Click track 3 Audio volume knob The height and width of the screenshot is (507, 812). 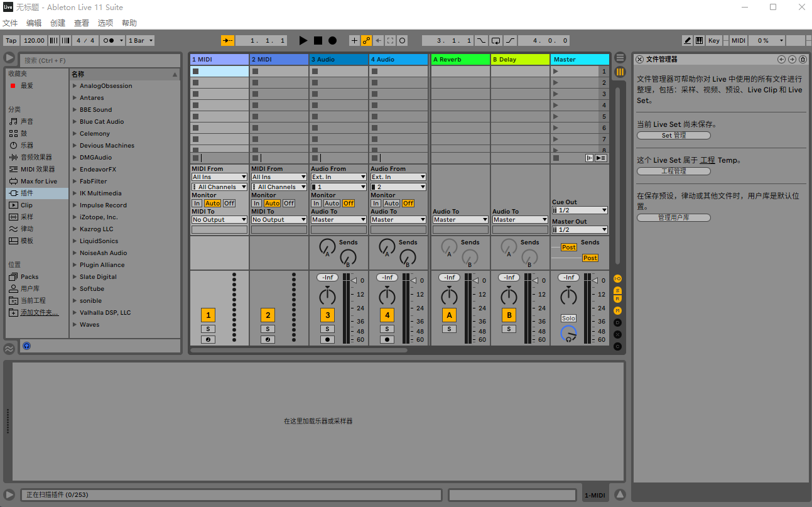(327, 295)
